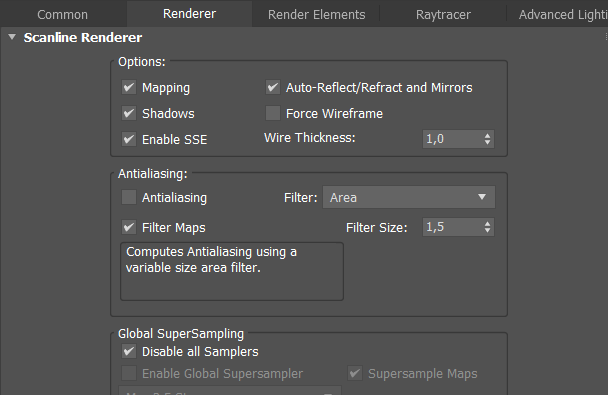Enable Force Wireframe
The image size is (608, 395).
pyautogui.click(x=273, y=113)
